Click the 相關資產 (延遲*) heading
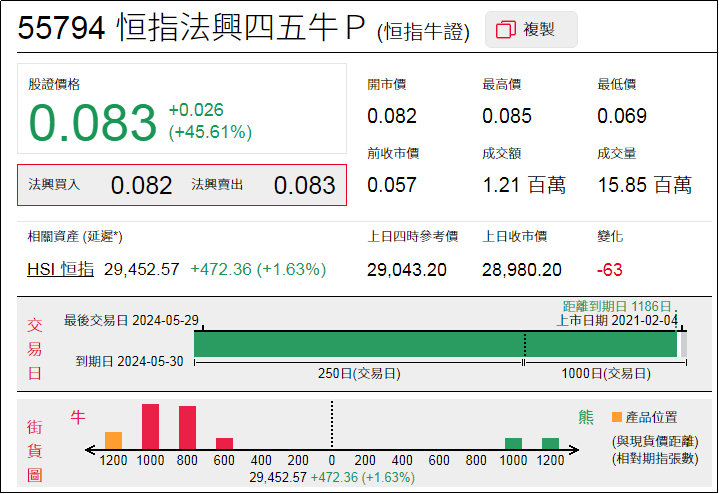This screenshot has height=494, width=719. 75,237
